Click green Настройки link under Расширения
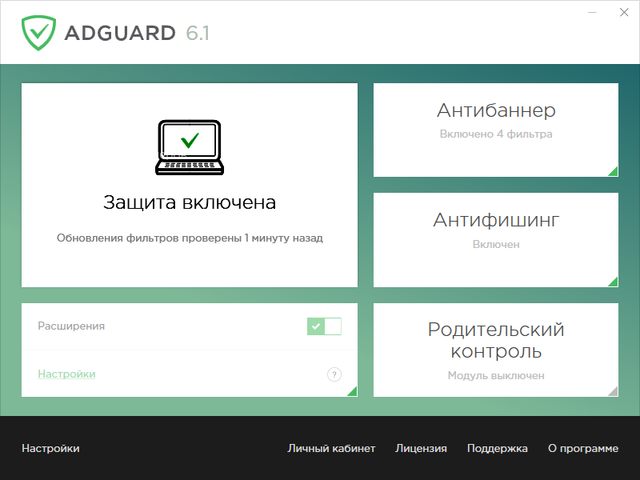The height and width of the screenshot is (480, 640). click(67, 374)
